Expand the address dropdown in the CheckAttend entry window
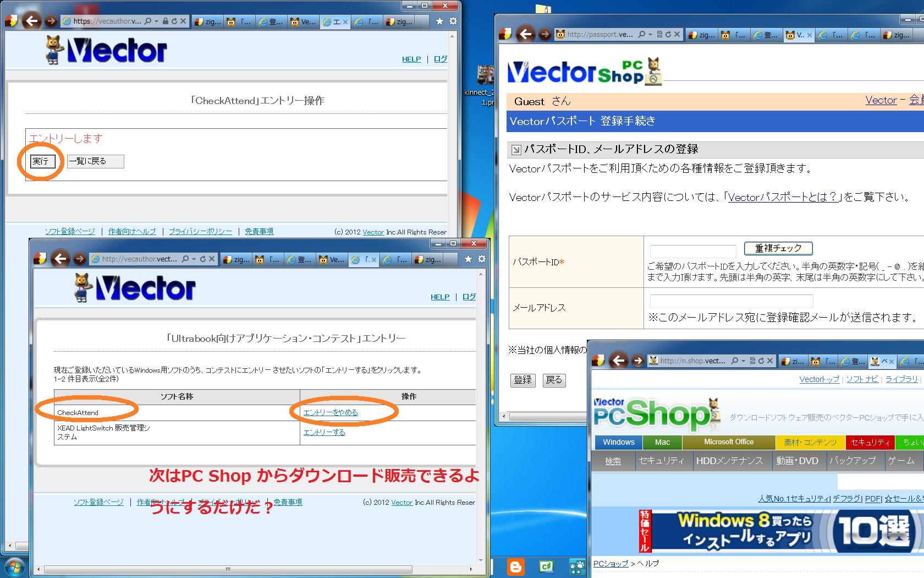Image resolution: width=924 pixels, height=578 pixels. pyautogui.click(x=156, y=21)
